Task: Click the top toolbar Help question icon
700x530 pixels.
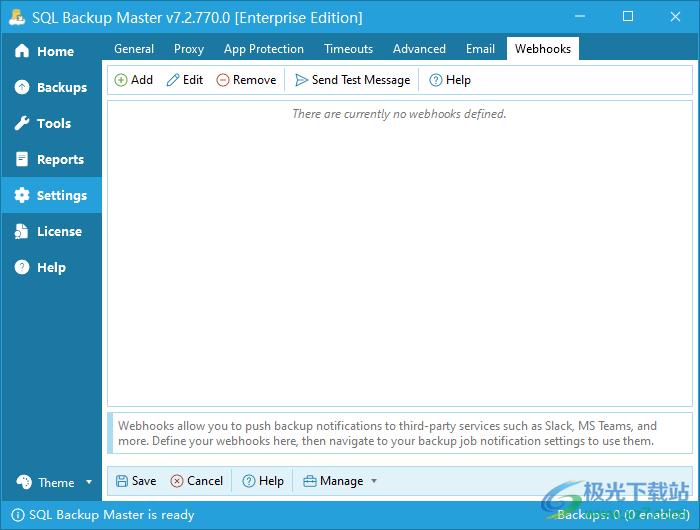Action: pyautogui.click(x=436, y=80)
